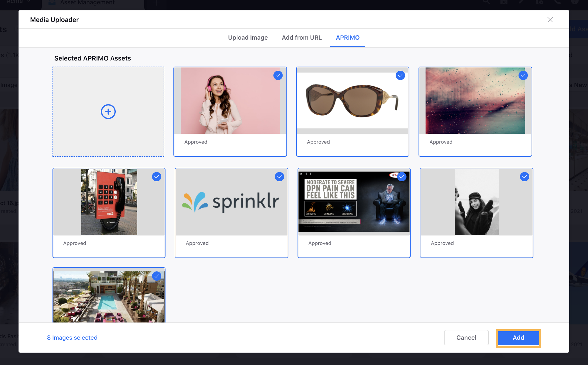
Task: Uncheck the abstract red rain texture asset
Action: [x=523, y=75]
